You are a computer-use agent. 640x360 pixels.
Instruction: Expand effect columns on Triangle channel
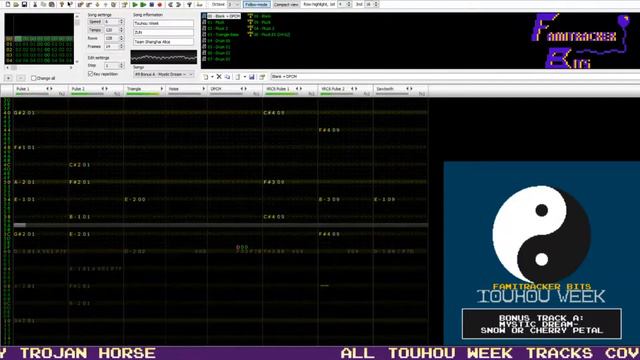coord(162,89)
